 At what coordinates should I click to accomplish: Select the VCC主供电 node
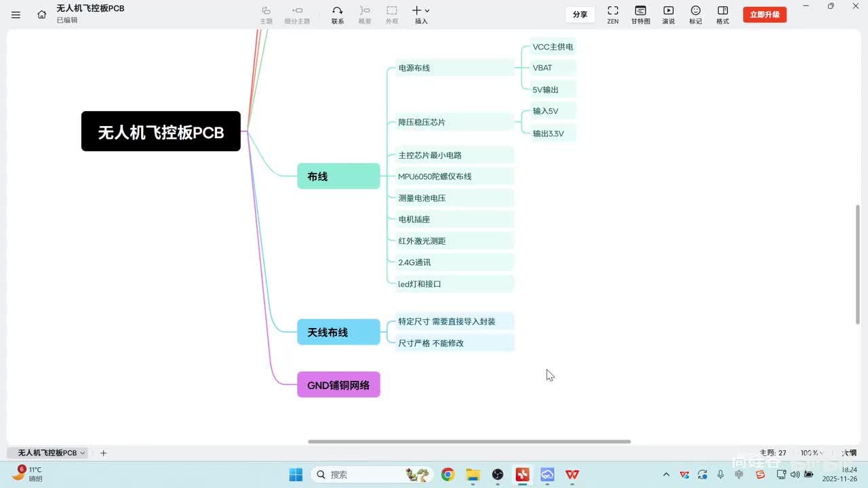pyautogui.click(x=553, y=47)
